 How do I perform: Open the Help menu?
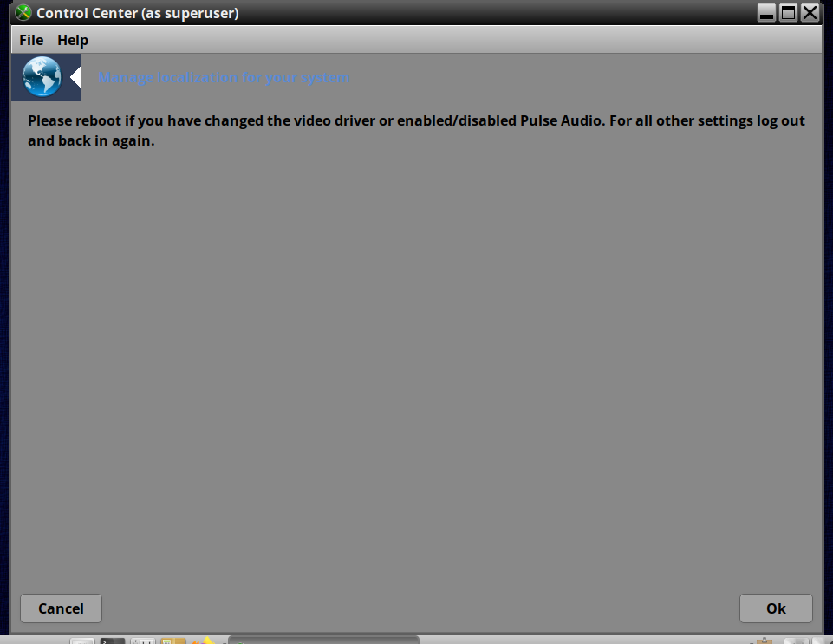[x=73, y=41]
